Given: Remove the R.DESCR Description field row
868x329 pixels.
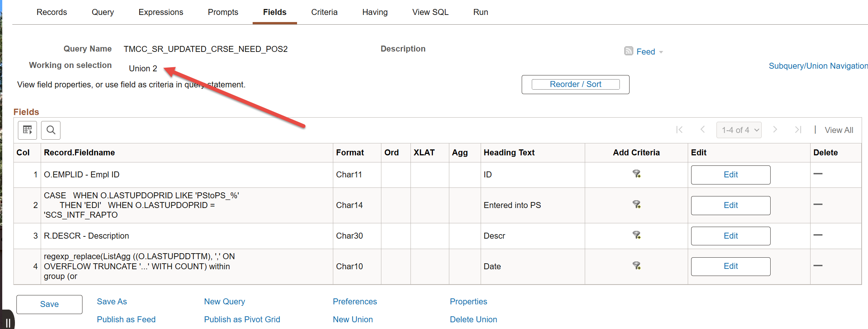Looking at the screenshot, I should pyautogui.click(x=818, y=235).
